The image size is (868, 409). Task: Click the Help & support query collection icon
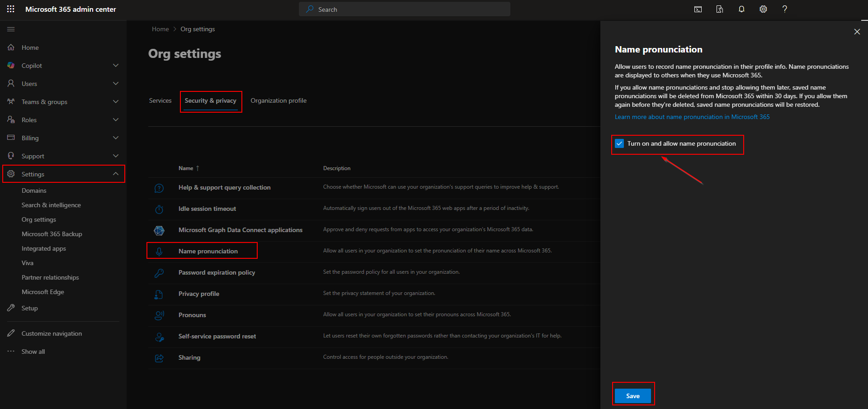pos(159,188)
